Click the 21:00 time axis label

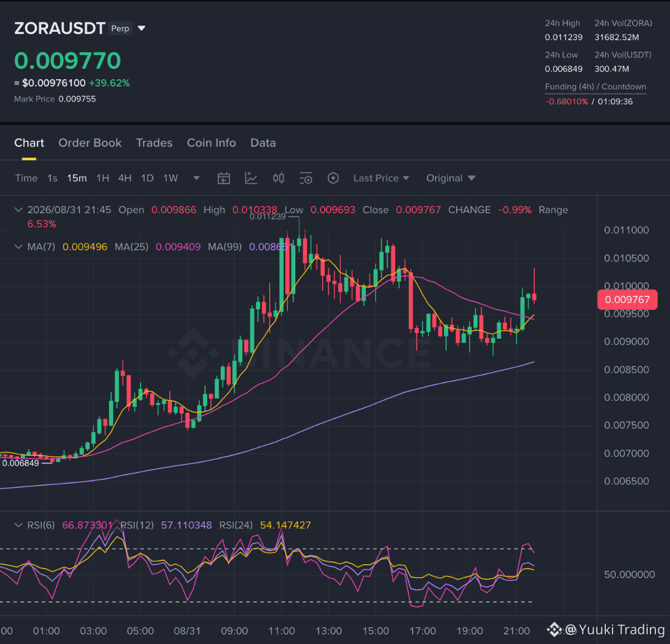[x=516, y=631]
